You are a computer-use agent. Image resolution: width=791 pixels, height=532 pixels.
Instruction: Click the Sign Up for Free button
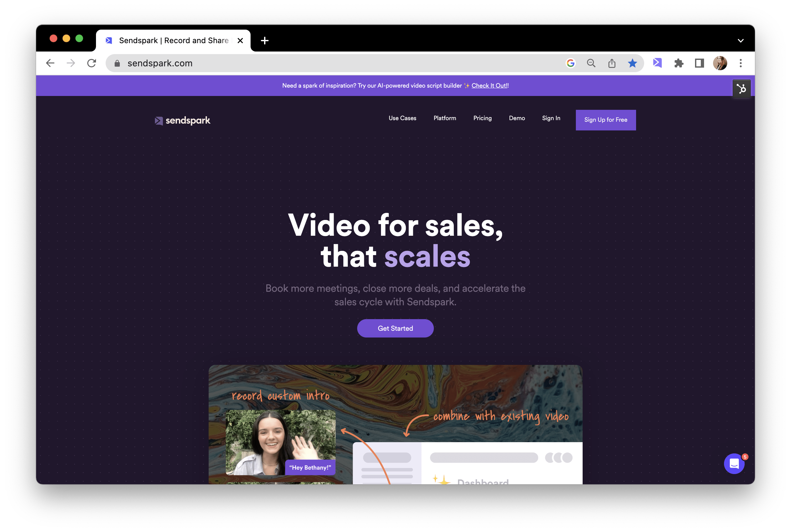tap(606, 119)
